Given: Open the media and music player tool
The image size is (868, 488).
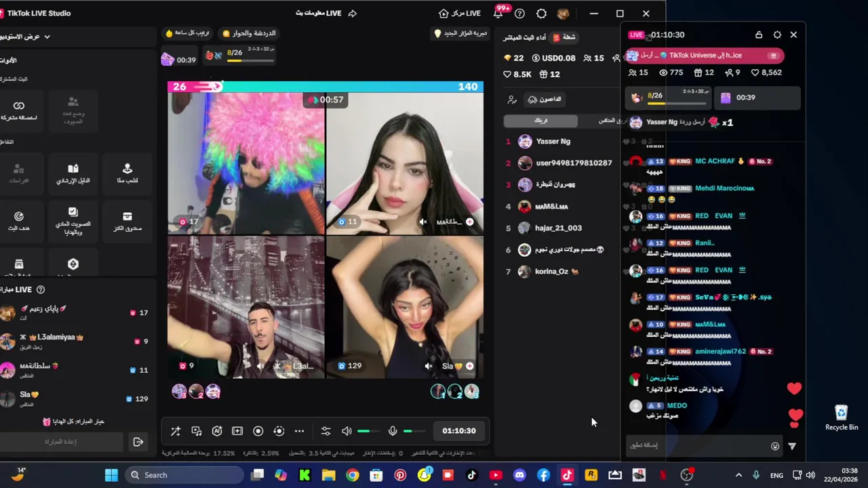Looking at the screenshot, I should [197, 431].
